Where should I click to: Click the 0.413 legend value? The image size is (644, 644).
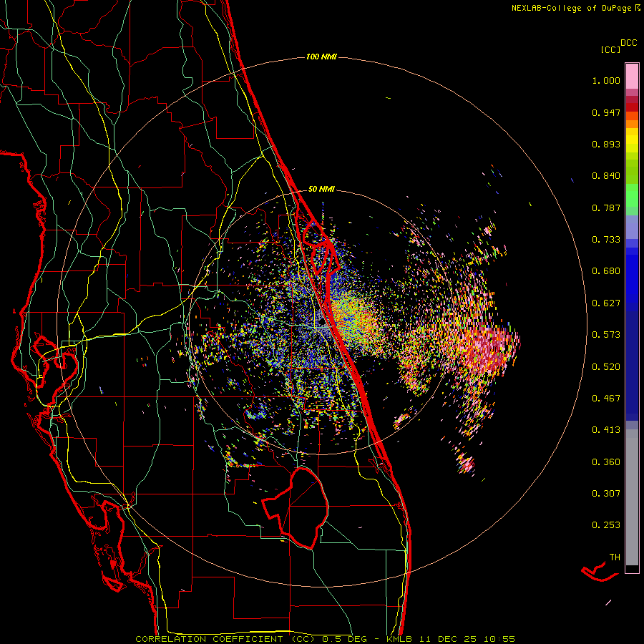(x=606, y=430)
